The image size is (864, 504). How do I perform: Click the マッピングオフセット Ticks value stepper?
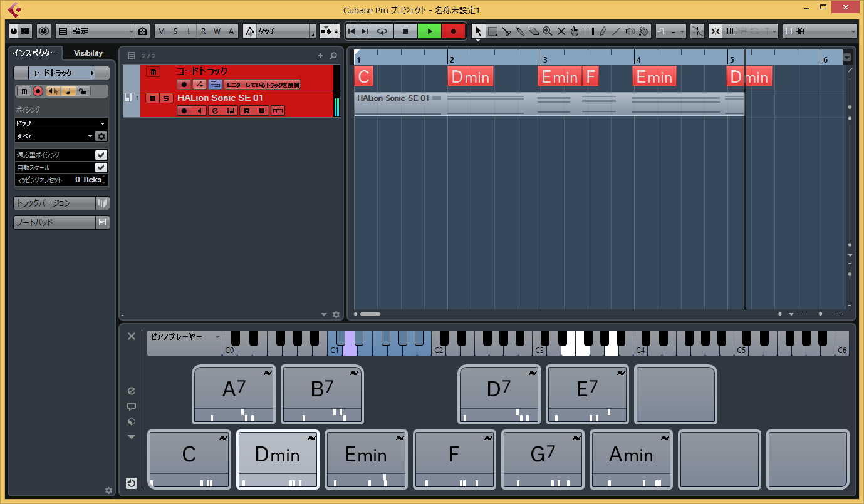coord(105,180)
